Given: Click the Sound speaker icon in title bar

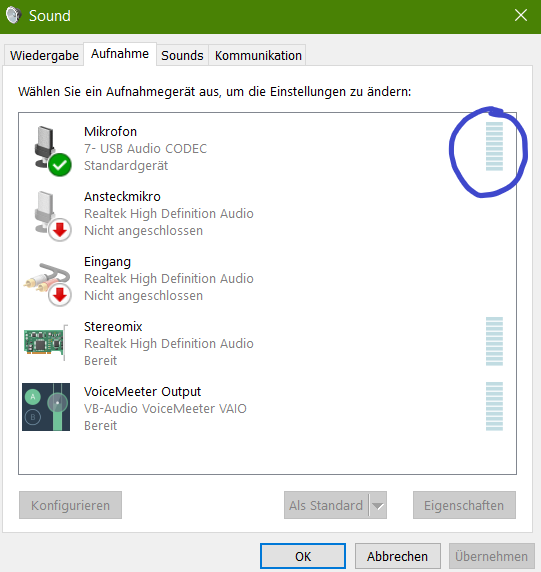Looking at the screenshot, I should [x=13, y=15].
